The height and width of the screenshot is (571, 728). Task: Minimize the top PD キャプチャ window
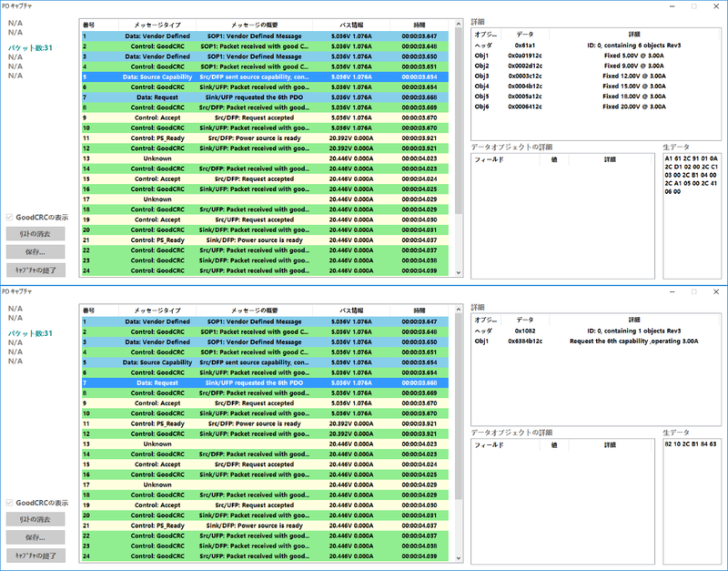pos(672,6)
